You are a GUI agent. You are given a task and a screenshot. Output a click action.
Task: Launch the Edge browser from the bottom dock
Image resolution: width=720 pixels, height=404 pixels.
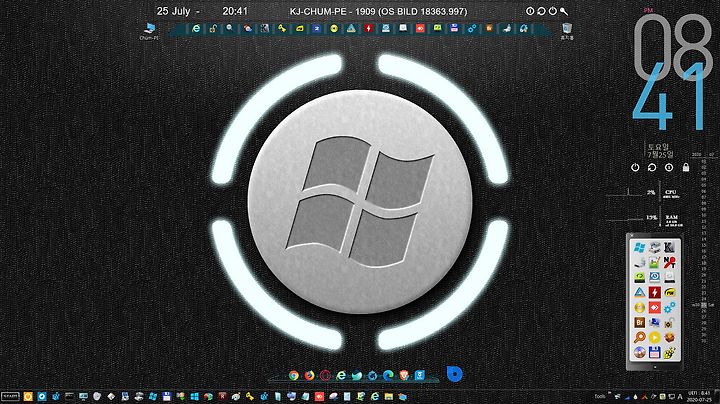pyautogui.click(x=388, y=376)
